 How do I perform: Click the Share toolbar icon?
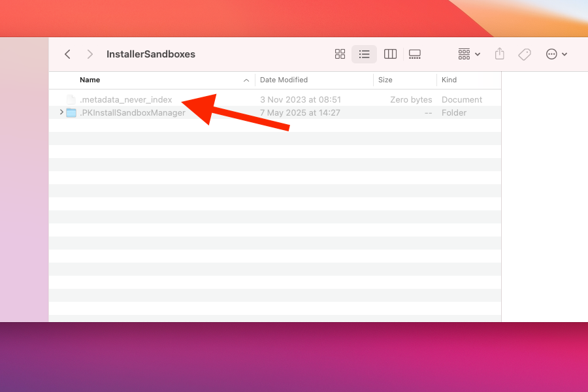click(500, 54)
